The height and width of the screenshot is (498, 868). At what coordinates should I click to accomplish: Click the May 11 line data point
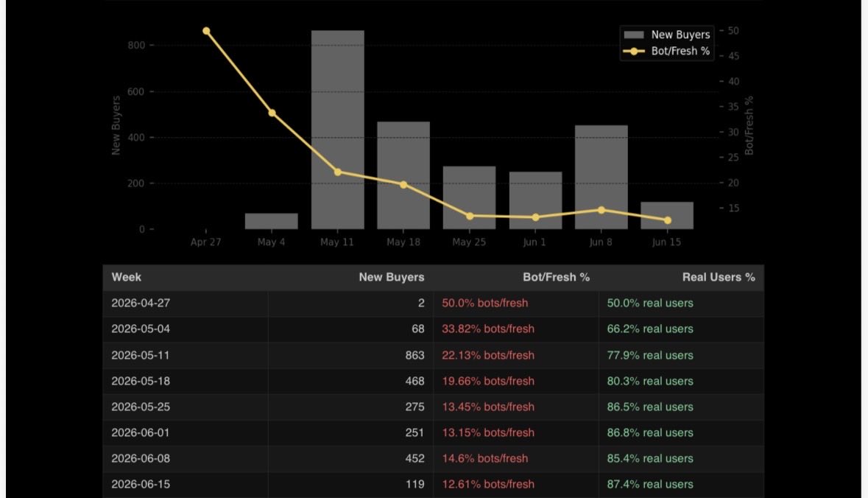[338, 172]
